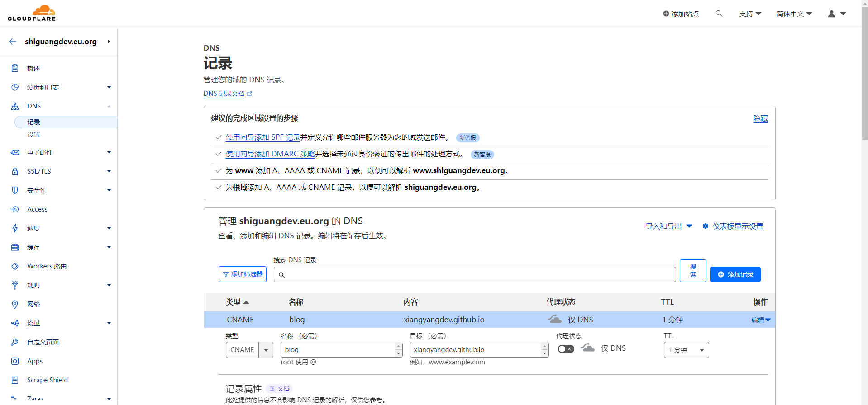Image resolution: width=868 pixels, height=405 pixels.
Task: Click the gear icon for 仪表板显示设置
Action: (705, 226)
